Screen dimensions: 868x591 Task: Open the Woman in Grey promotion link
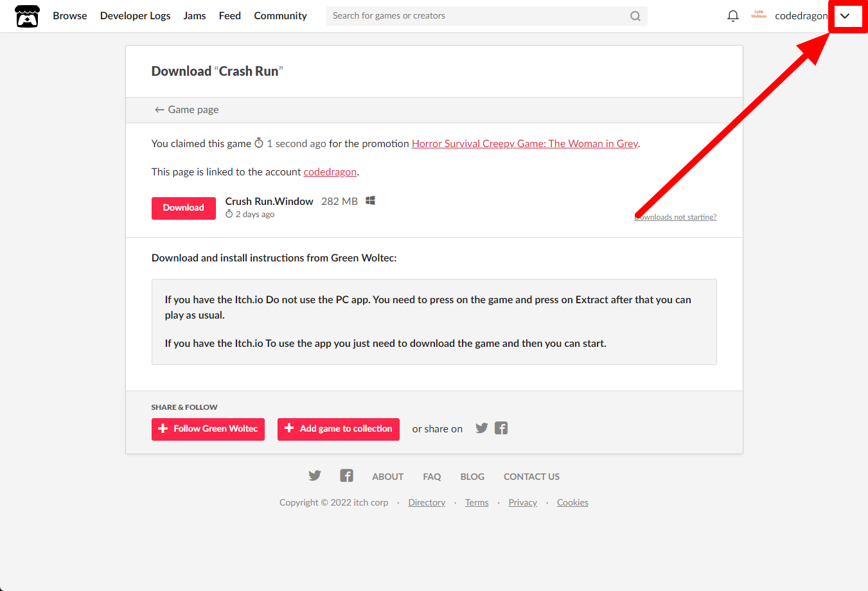tap(525, 144)
